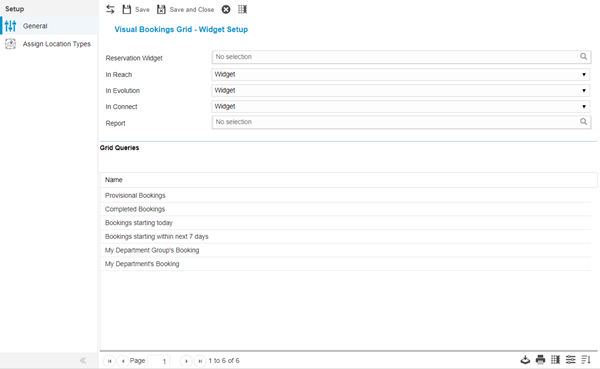Click the '1 to 6 of 6' pager text
The width and height of the screenshot is (600, 369).
224,361
